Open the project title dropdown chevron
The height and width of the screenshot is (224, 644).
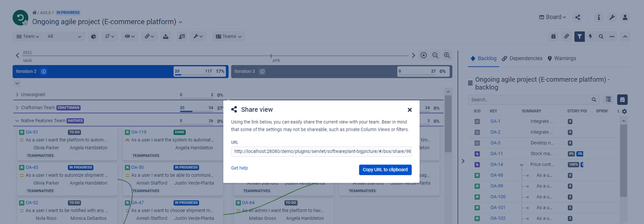[181, 22]
